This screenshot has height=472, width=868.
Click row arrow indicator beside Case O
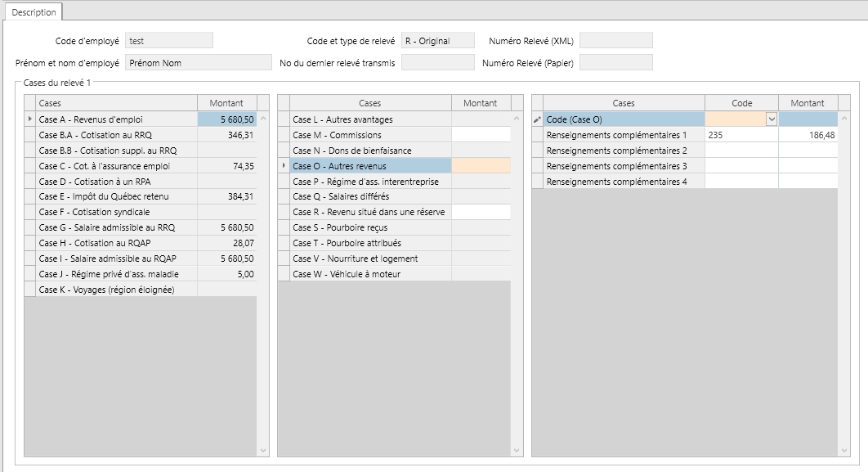(x=284, y=165)
